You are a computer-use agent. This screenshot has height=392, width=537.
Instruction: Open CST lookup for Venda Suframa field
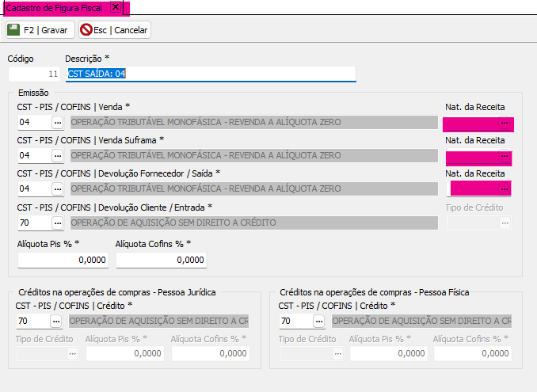tap(57, 156)
